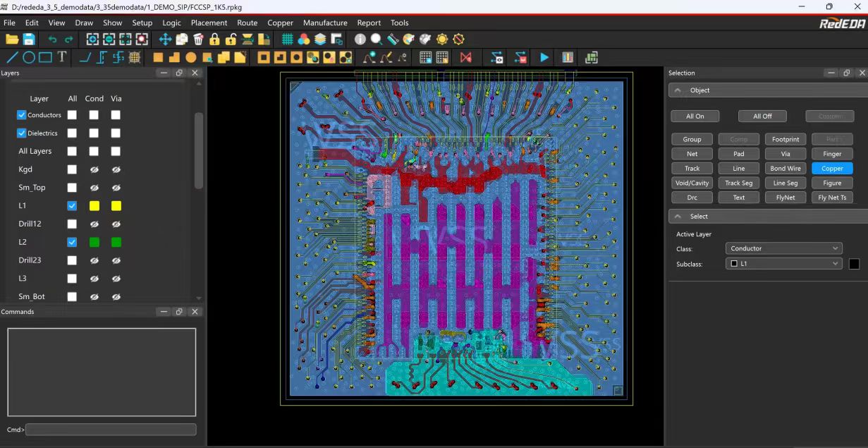Screen dimensions: 868x448
Task: Open the Class dropdown showing Conductor
Action: pos(783,248)
